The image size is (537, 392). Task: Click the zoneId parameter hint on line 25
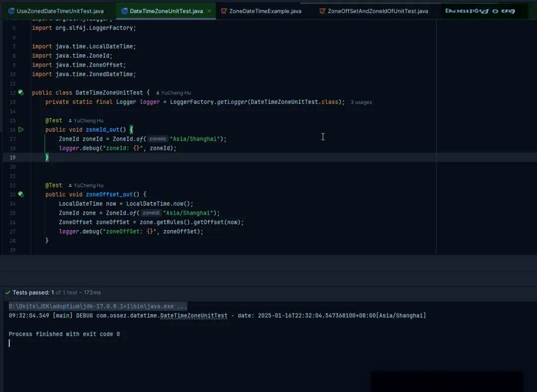[x=151, y=213]
